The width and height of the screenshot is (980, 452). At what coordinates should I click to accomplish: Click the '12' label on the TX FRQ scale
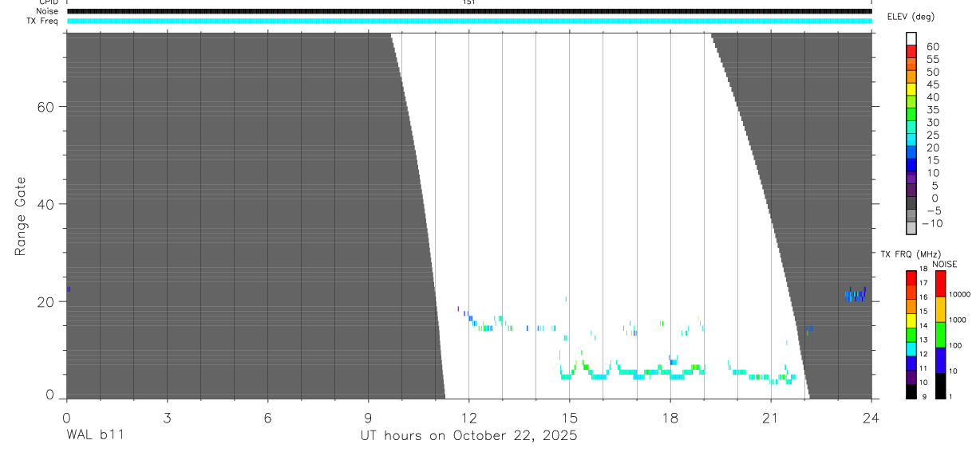tap(923, 354)
